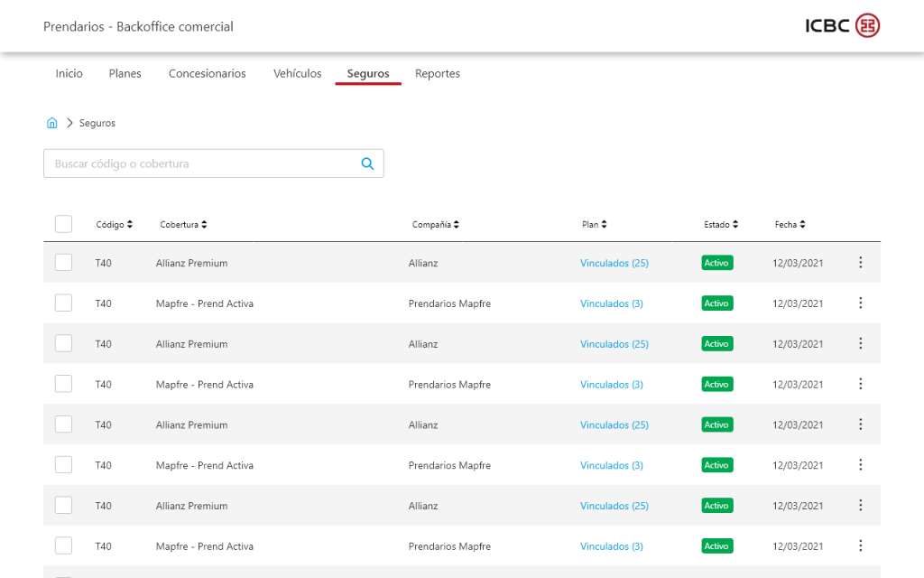Click Mapfre - Prend Activa in third Mapfre row
The width and height of the screenshot is (924, 578).
click(205, 465)
